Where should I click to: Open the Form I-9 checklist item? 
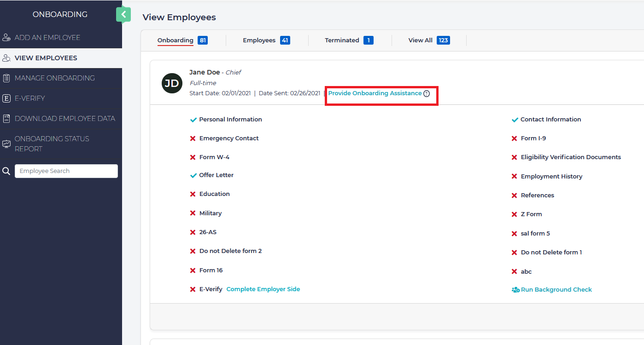(533, 138)
